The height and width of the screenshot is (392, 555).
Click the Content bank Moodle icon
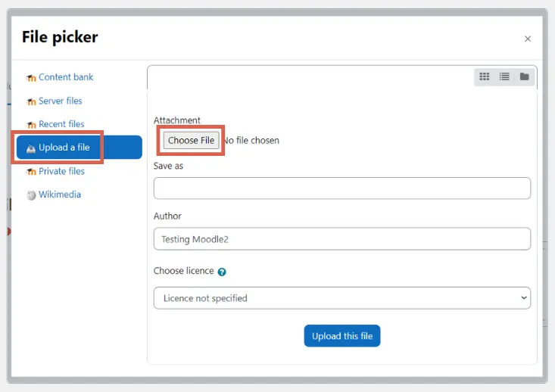coord(31,77)
